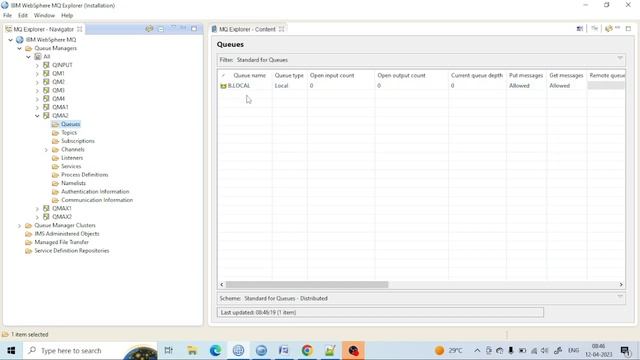Sort by Queue type column
640x360 pixels.
coord(289,76)
